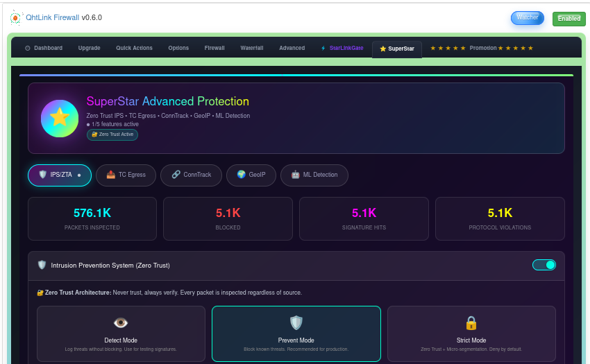Select Strict Mode protection option
590x364 pixels.
pyautogui.click(x=471, y=333)
